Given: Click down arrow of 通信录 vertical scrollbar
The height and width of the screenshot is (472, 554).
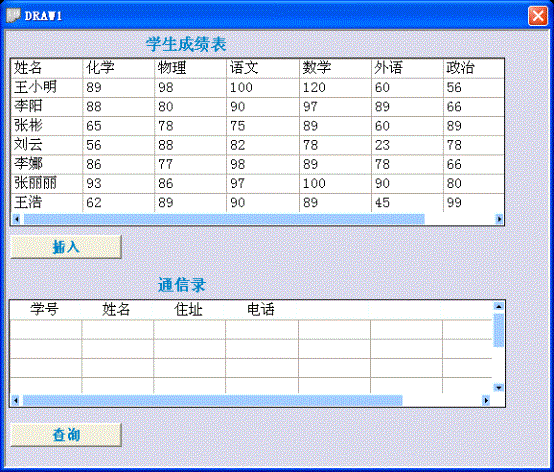Looking at the screenshot, I should point(499,388).
